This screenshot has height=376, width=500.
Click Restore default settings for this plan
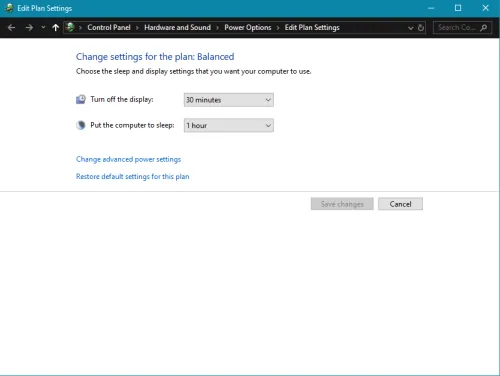point(132,176)
